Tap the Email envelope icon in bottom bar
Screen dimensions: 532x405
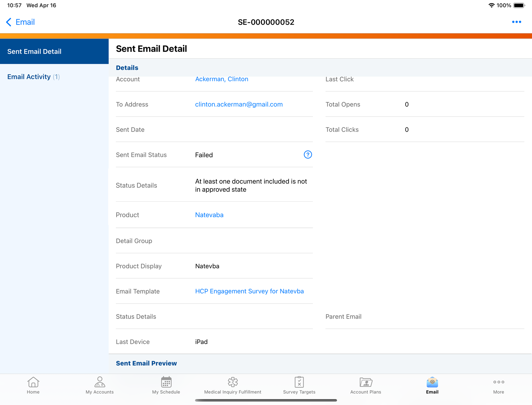point(432,382)
